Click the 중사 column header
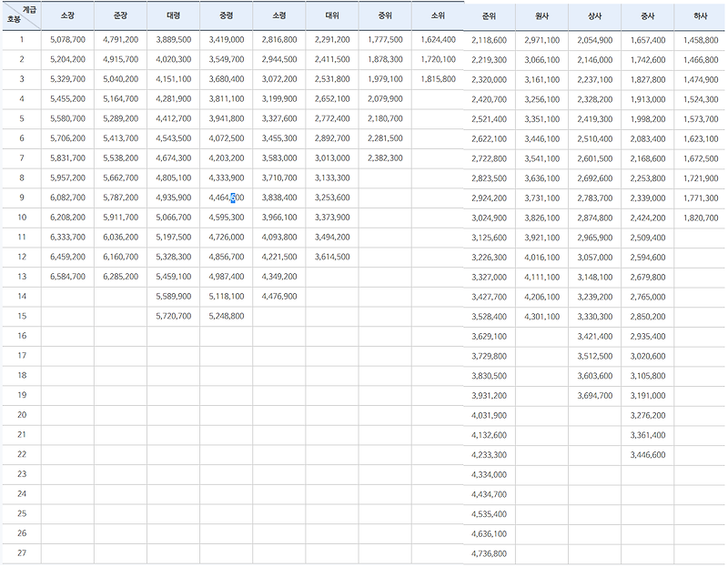Screen dimensions: 728x567 (x=648, y=16)
